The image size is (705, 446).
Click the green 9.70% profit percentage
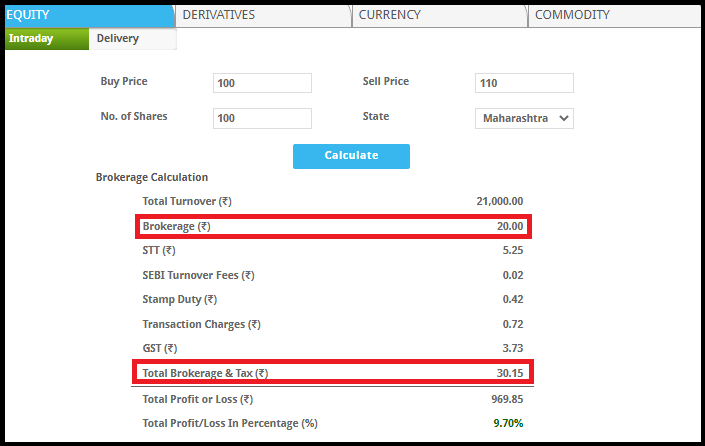coord(508,424)
